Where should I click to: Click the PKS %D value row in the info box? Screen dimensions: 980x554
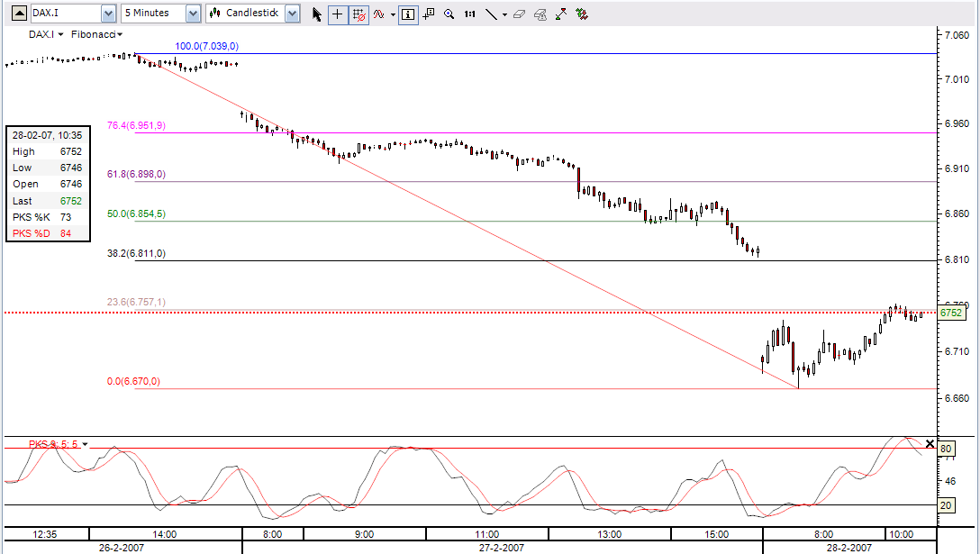tap(48, 233)
